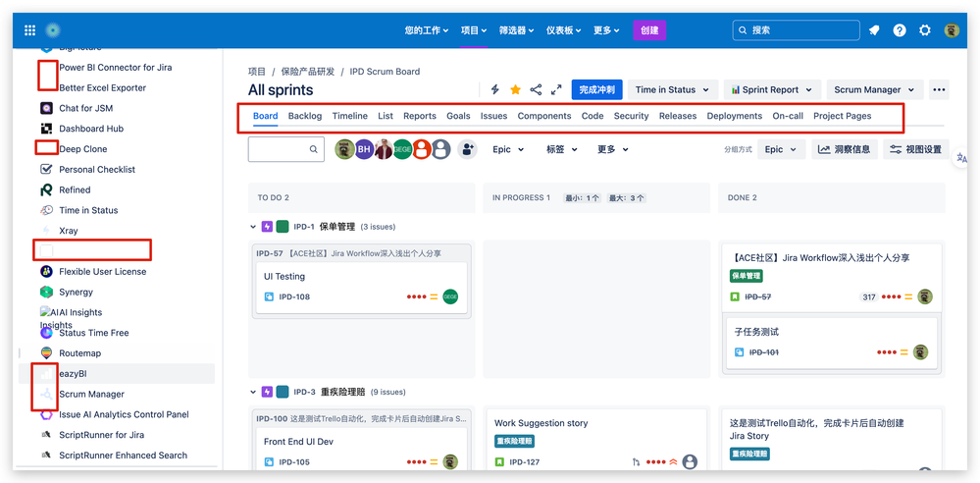This screenshot has height=483, width=980.
Task: Open the 标签 filter dropdown
Action: [562, 149]
